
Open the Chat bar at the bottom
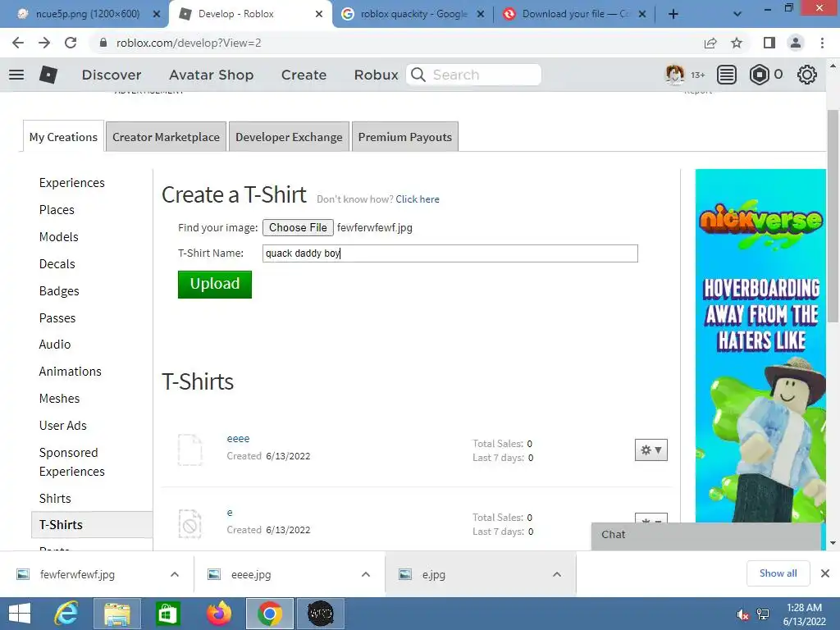pyautogui.click(x=706, y=535)
